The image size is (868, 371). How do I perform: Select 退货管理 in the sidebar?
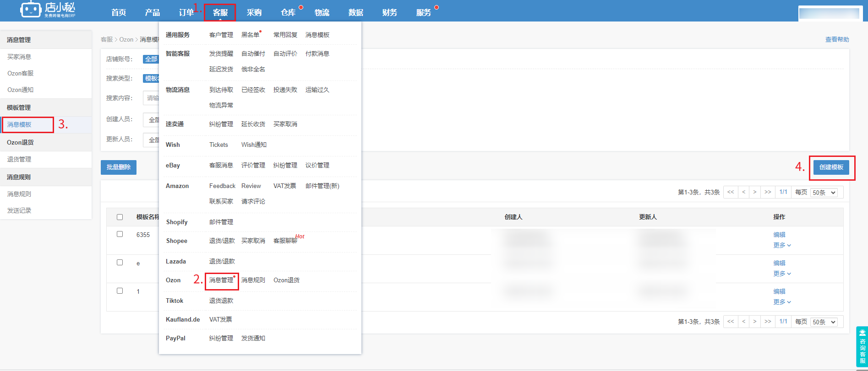19,159
